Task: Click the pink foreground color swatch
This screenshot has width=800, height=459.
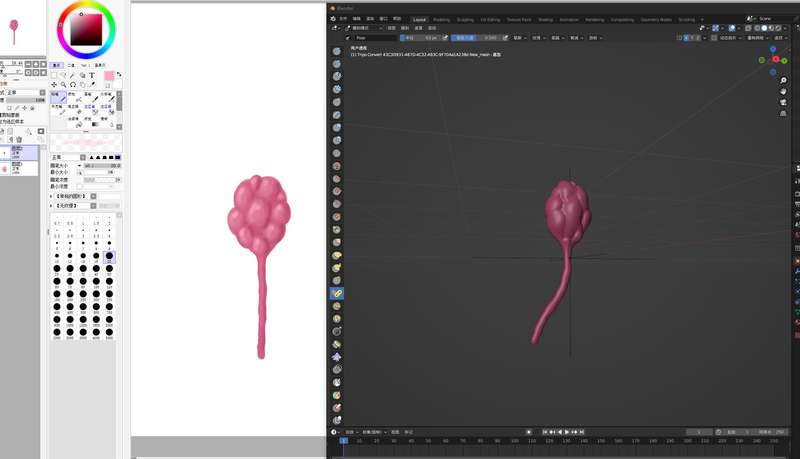Action: (109, 77)
